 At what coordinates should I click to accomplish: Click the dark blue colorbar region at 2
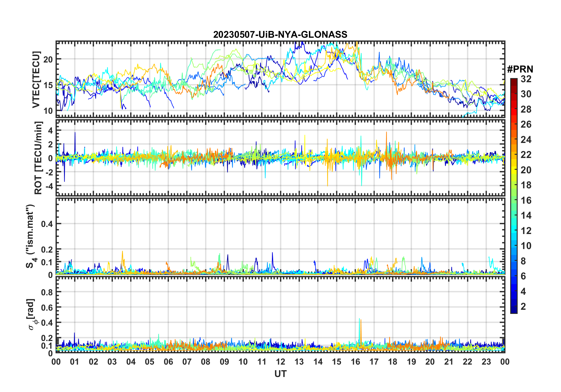(514, 307)
